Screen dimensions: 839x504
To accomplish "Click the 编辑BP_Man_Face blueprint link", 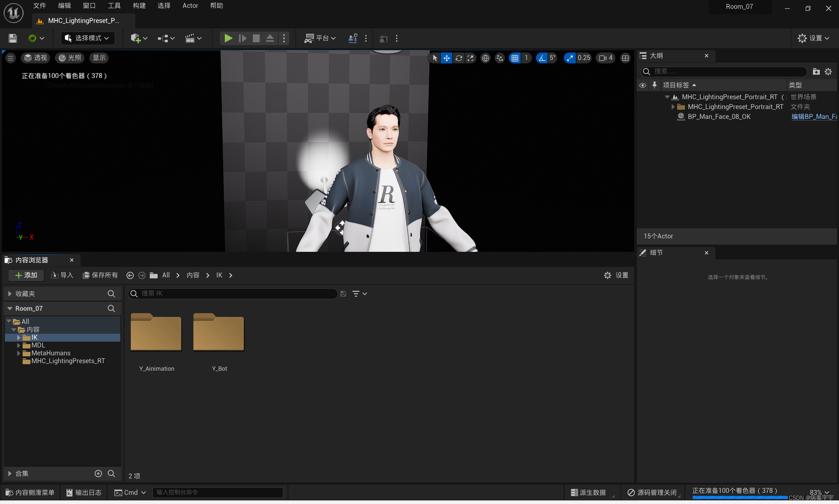I will (813, 117).
